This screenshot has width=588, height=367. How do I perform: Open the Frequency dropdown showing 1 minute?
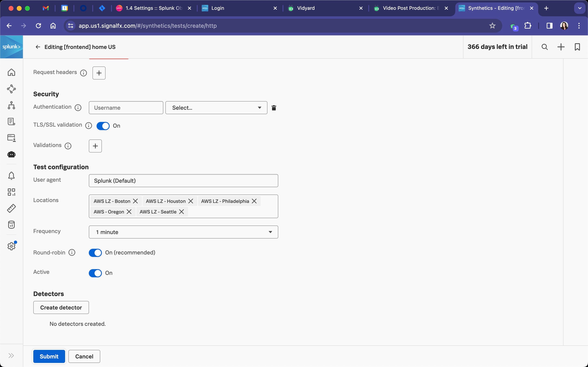tap(184, 232)
